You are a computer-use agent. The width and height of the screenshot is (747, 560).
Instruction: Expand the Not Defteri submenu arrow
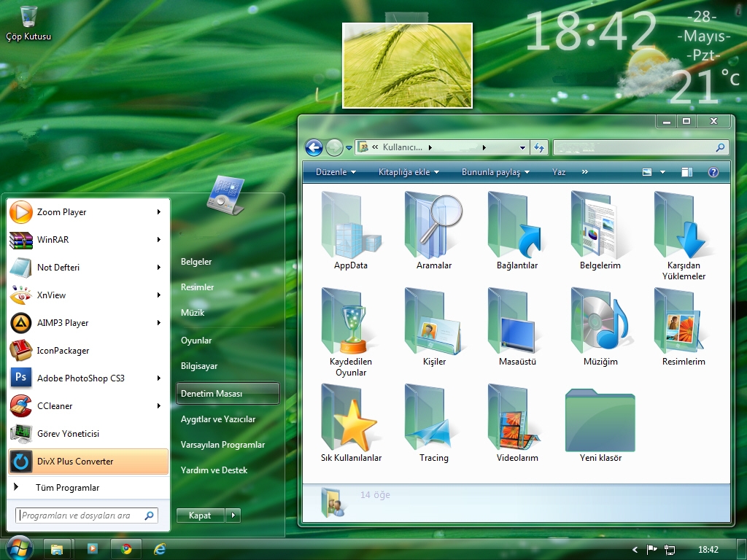pyautogui.click(x=158, y=267)
